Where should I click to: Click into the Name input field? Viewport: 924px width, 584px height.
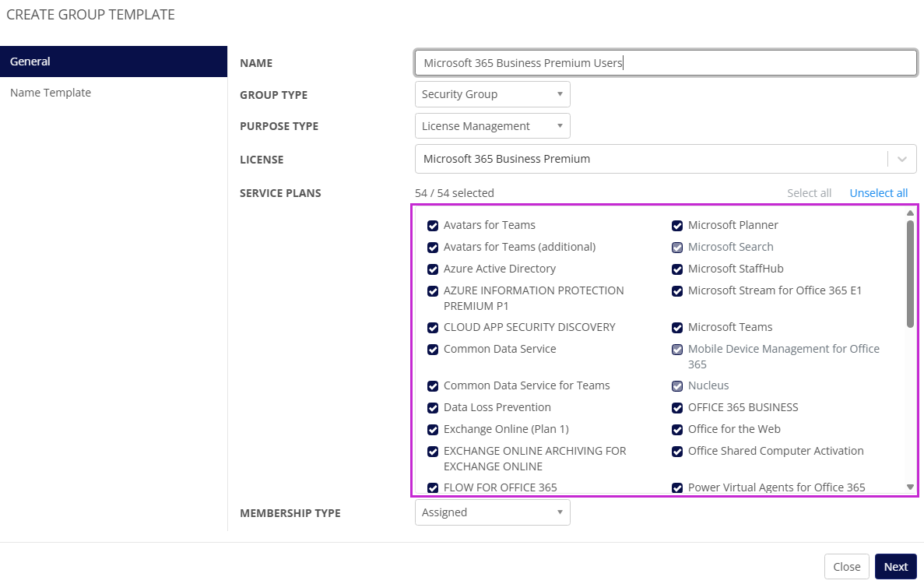[x=665, y=63]
